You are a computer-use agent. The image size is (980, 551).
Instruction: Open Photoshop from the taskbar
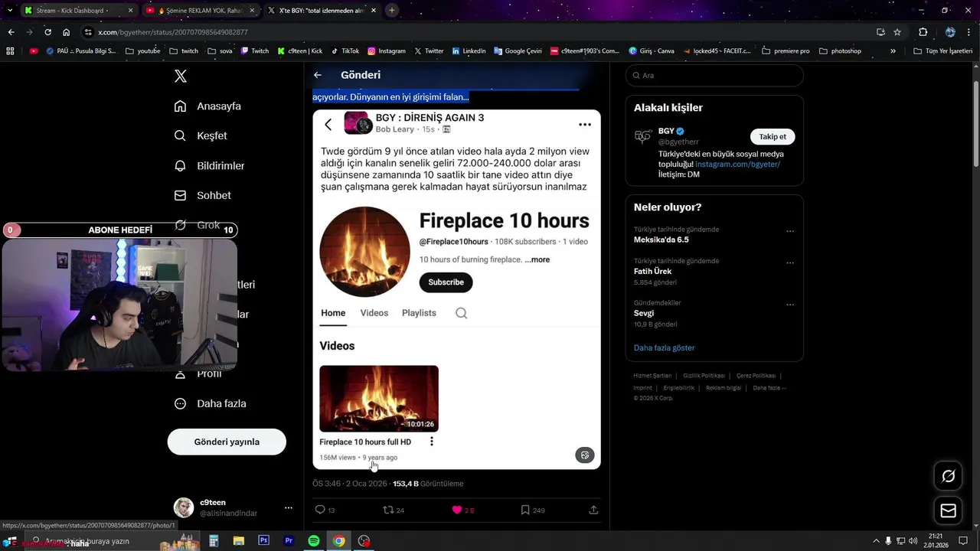(x=263, y=540)
